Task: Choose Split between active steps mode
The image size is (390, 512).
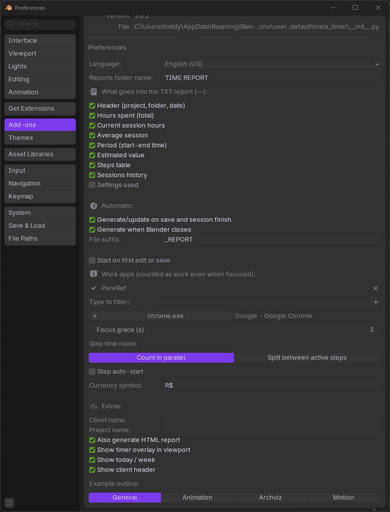Action: point(307,358)
